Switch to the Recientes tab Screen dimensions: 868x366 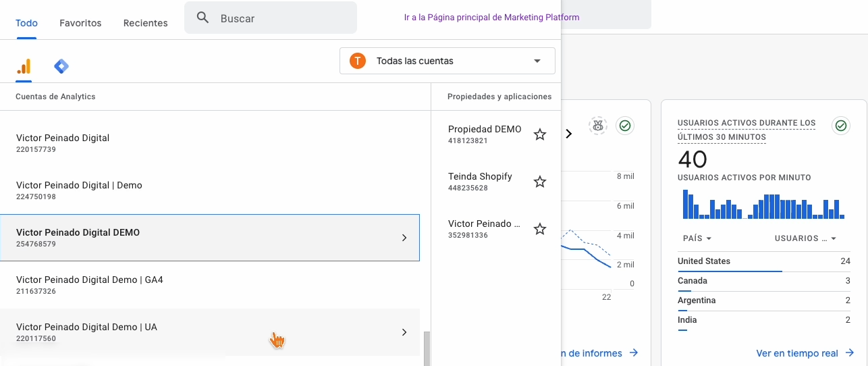click(x=145, y=23)
